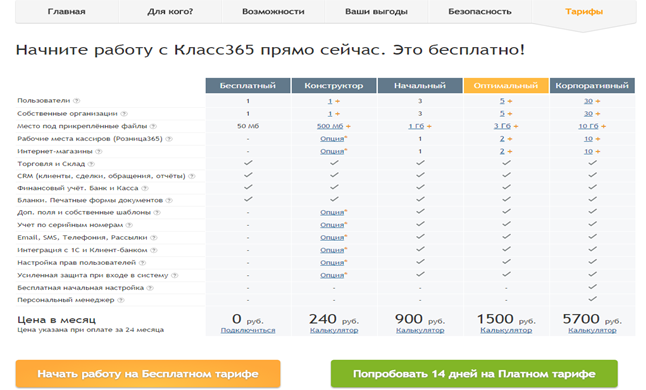
Task: Open the Возможности tab
Action: [x=273, y=12]
